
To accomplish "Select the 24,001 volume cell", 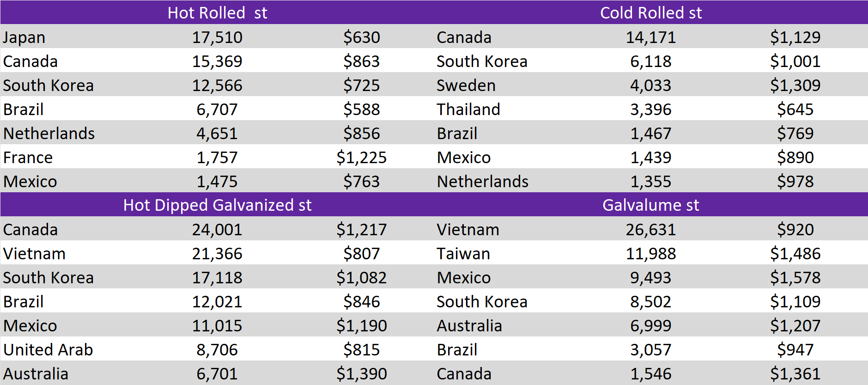I will (x=217, y=230).
